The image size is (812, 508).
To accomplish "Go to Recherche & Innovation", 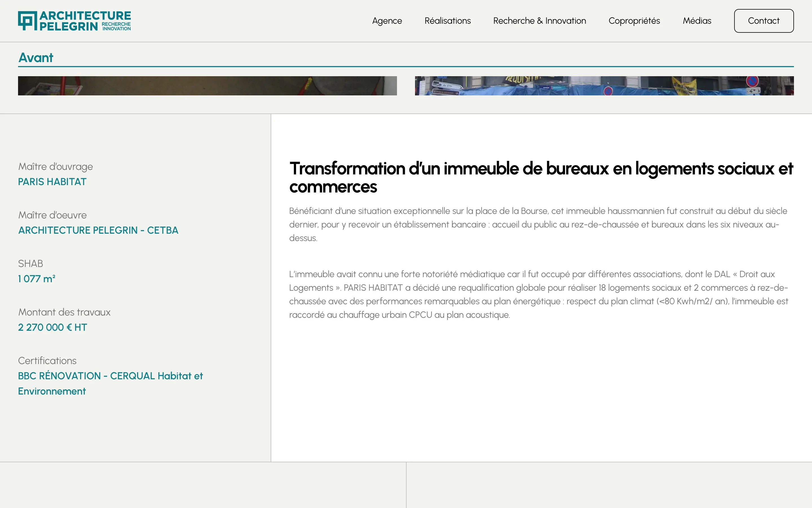I will 540,21.
